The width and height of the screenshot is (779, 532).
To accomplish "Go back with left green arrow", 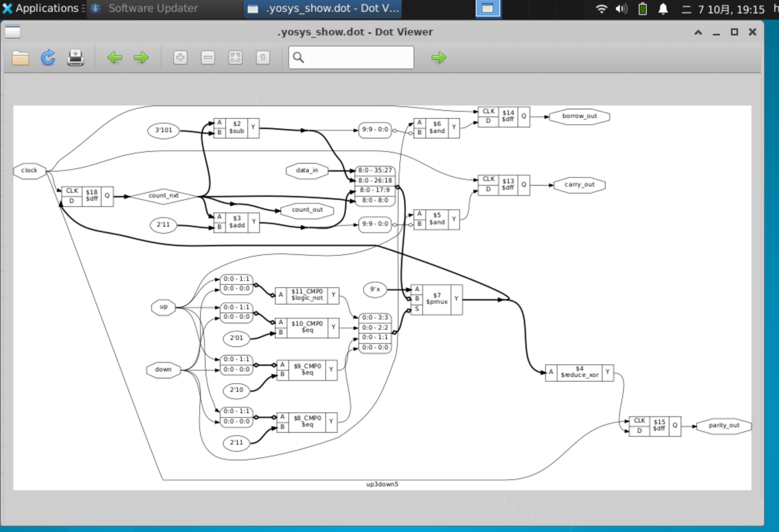I will pos(115,58).
